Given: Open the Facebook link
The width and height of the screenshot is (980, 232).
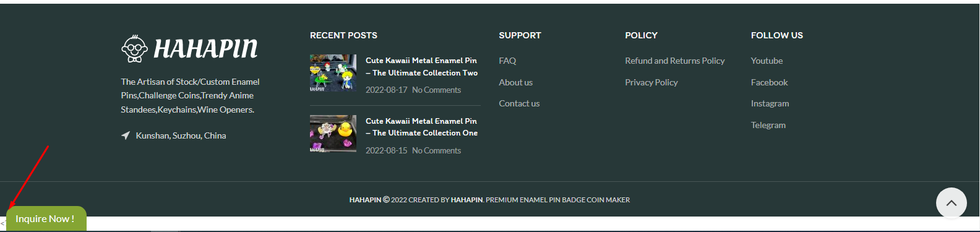Looking at the screenshot, I should [769, 82].
